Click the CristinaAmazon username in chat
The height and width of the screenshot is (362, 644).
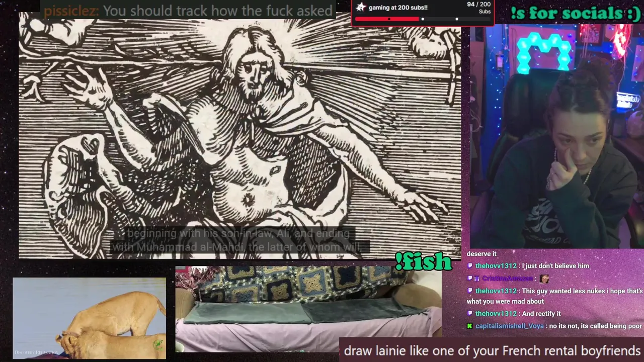click(x=508, y=279)
